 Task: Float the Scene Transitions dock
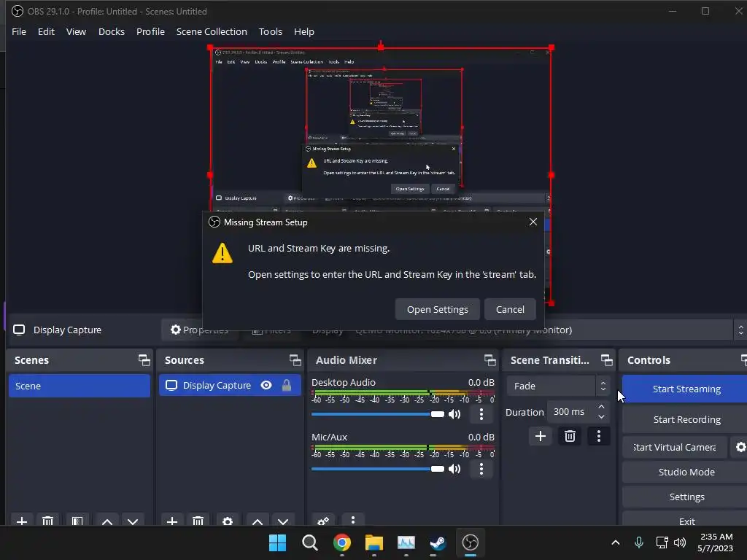click(606, 360)
